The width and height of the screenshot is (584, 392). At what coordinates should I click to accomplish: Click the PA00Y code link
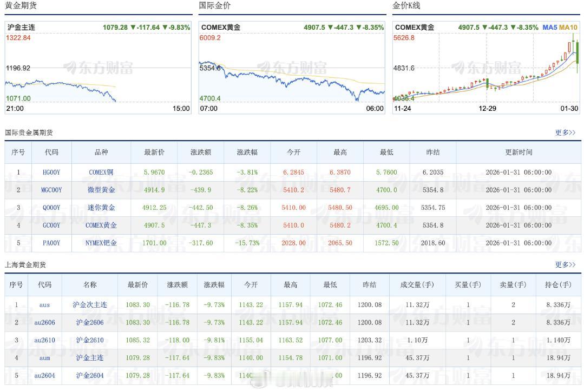coord(51,243)
